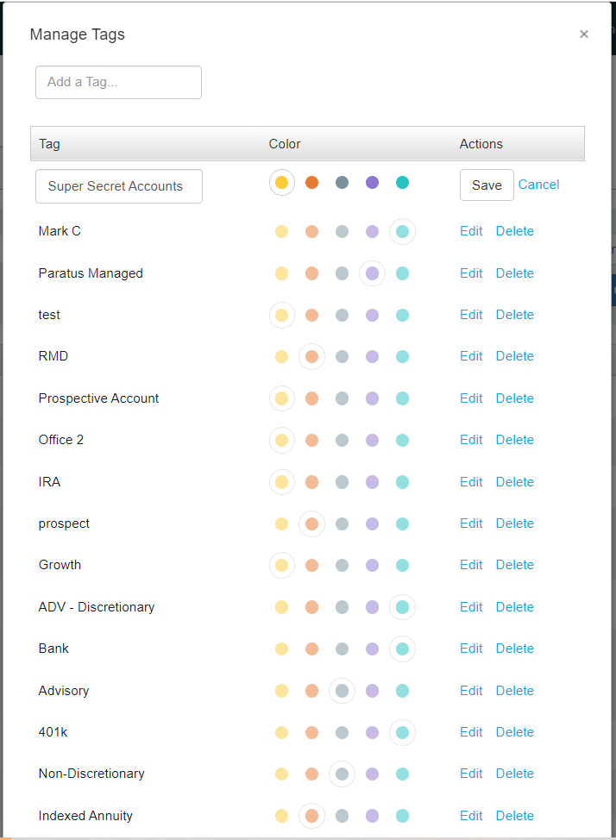Edit the Mark C tag
This screenshot has width=616, height=840.
(x=471, y=231)
